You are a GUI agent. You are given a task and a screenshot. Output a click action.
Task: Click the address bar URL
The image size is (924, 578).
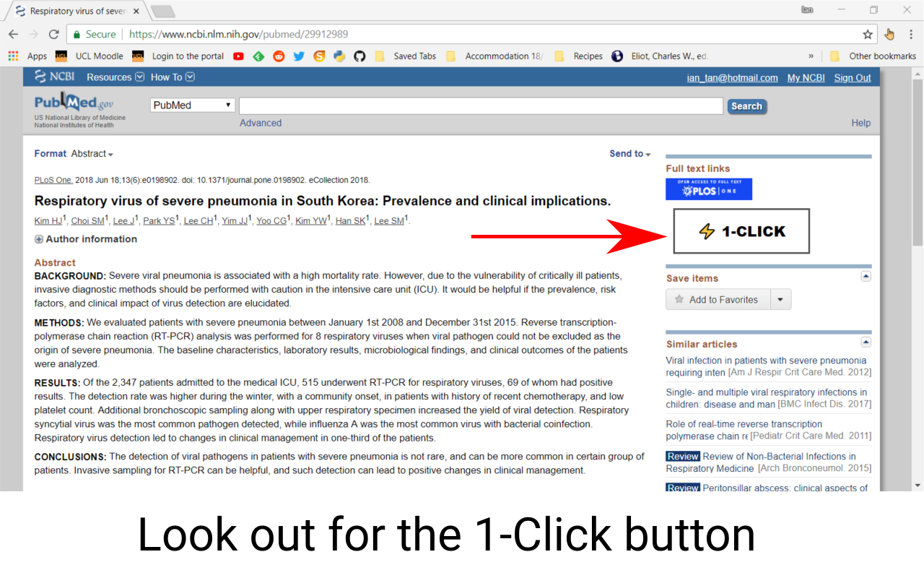pos(237,34)
